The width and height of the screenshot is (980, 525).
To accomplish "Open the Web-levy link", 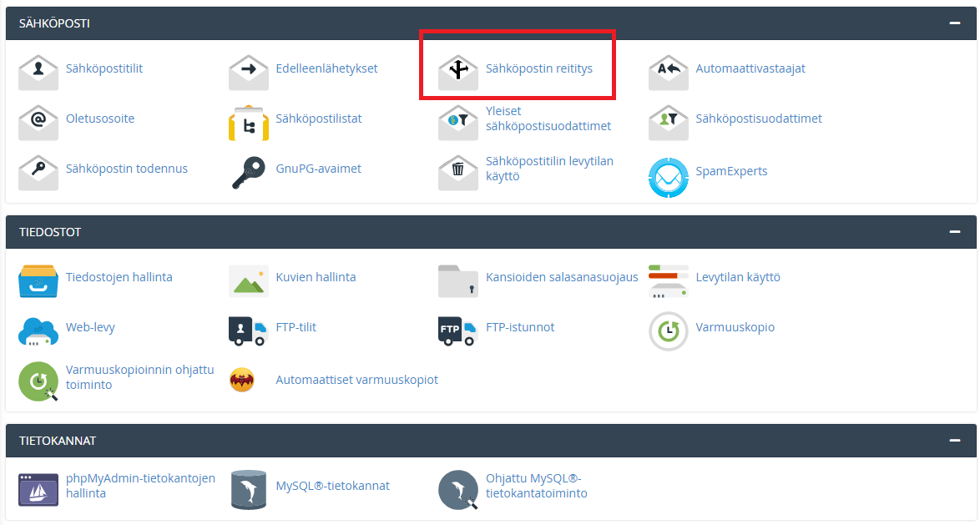I will [90, 327].
